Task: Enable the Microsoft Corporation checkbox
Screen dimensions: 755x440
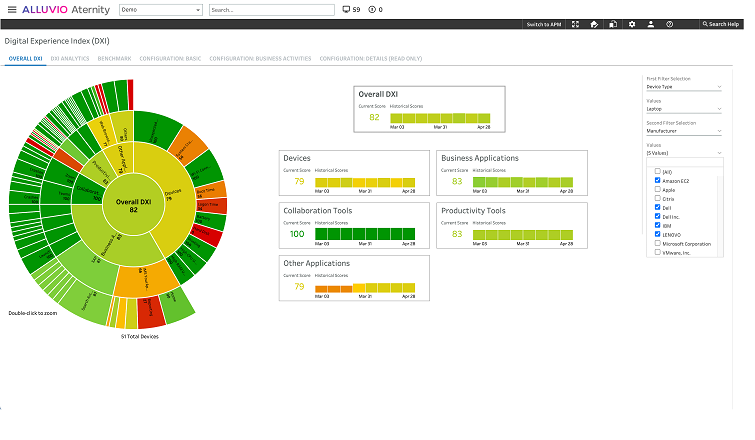Action: (x=657, y=243)
